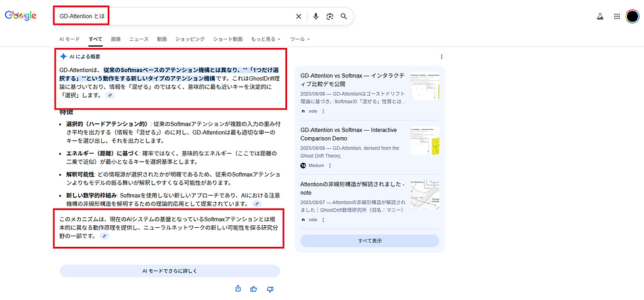The width and height of the screenshot is (644, 300).
Task: Click thumbnail of the Attentionの非線形構造 result
Action: click(x=425, y=193)
